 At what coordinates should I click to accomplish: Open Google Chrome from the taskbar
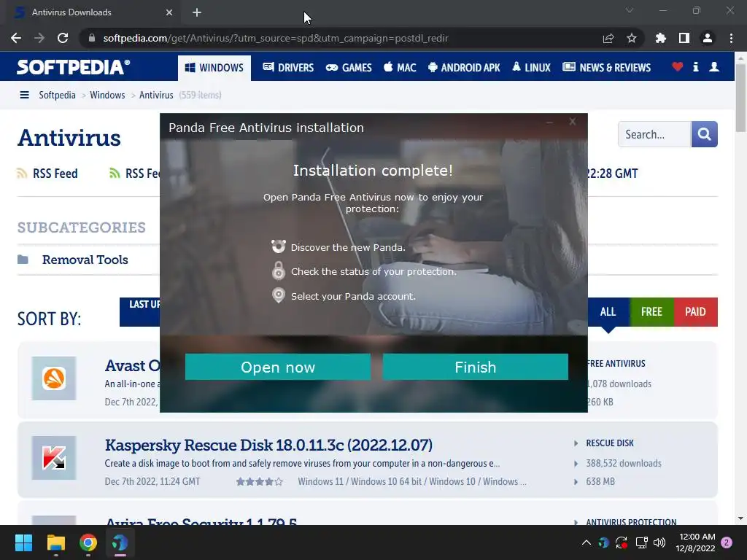pyautogui.click(x=88, y=542)
